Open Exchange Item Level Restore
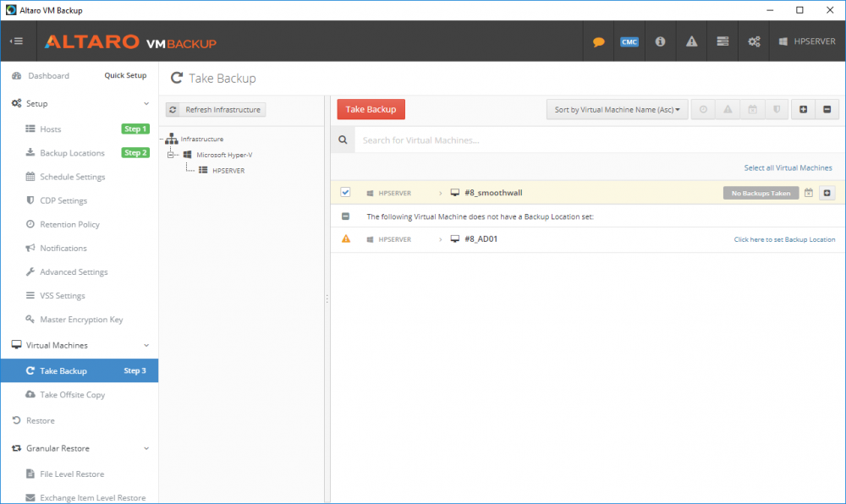Viewport: 846px width, 504px height. [x=92, y=497]
